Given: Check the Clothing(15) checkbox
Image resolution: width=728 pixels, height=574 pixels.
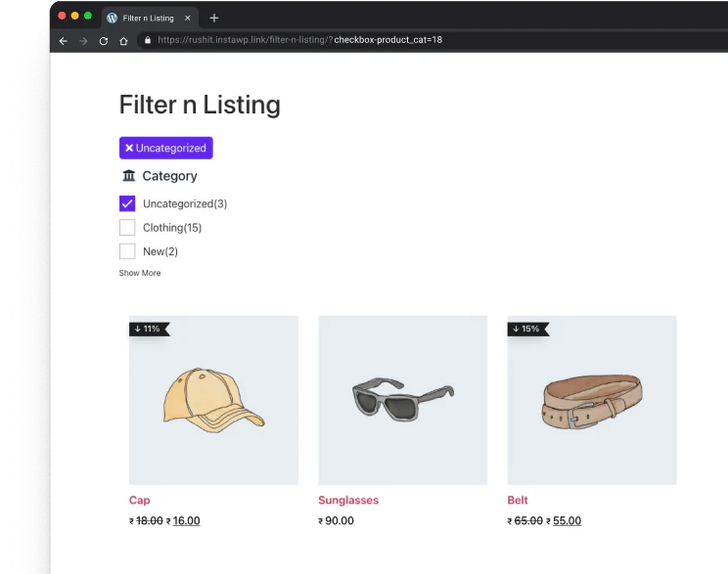Looking at the screenshot, I should click(x=127, y=228).
